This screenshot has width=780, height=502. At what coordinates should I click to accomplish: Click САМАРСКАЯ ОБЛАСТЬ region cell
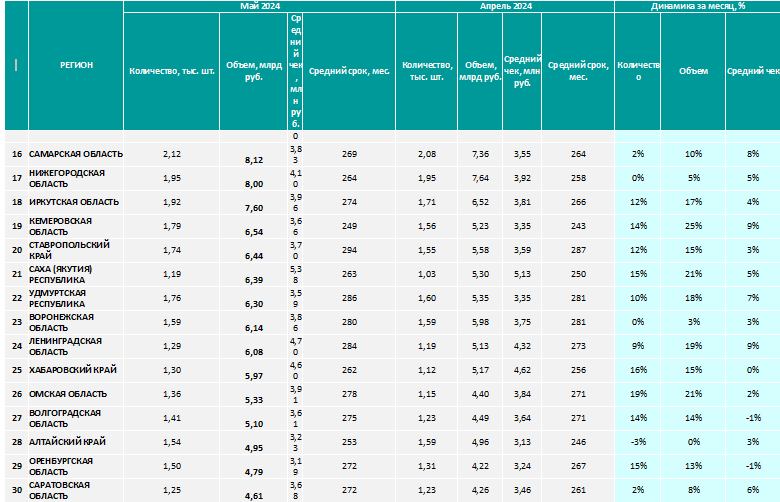[x=76, y=154]
